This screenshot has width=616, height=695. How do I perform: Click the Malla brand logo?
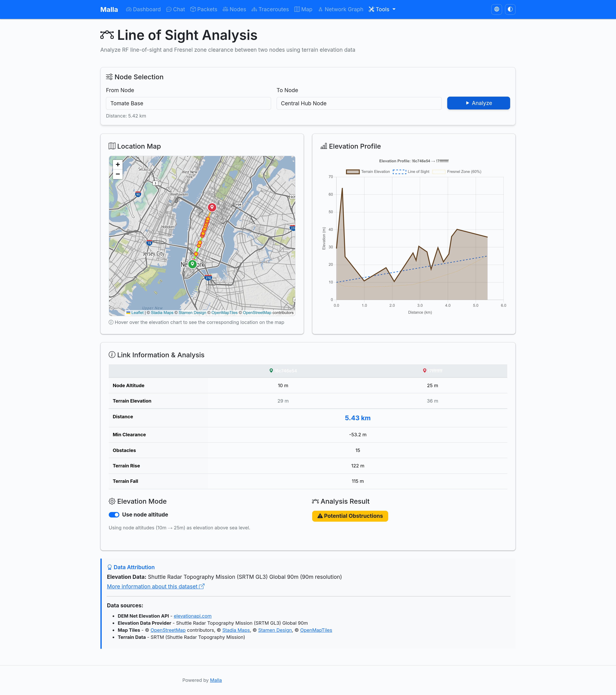(x=109, y=9)
